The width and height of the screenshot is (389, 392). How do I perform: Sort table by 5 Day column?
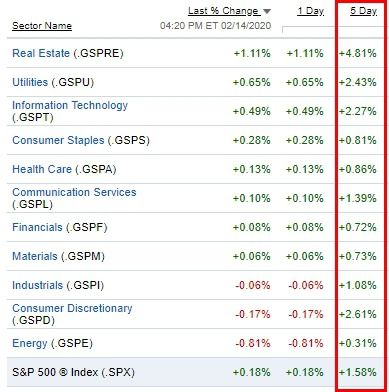[363, 11]
